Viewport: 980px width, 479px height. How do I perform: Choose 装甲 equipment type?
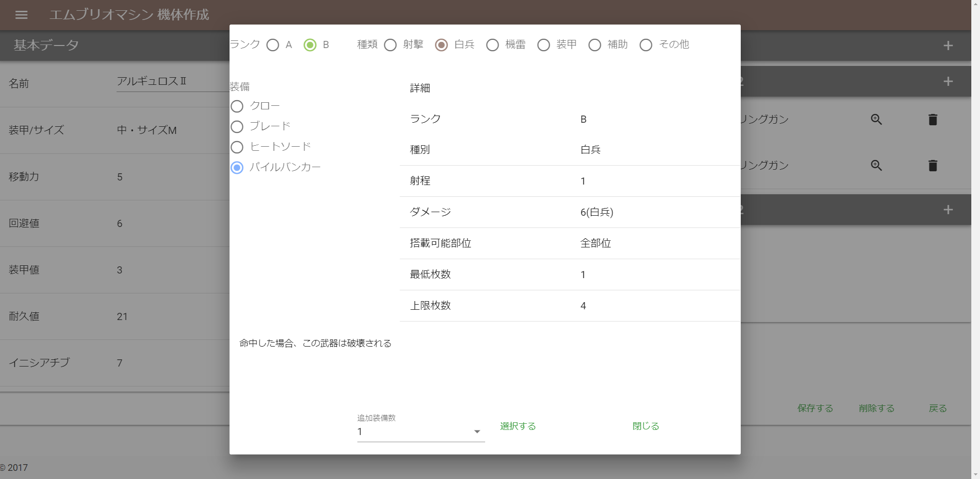click(544, 45)
